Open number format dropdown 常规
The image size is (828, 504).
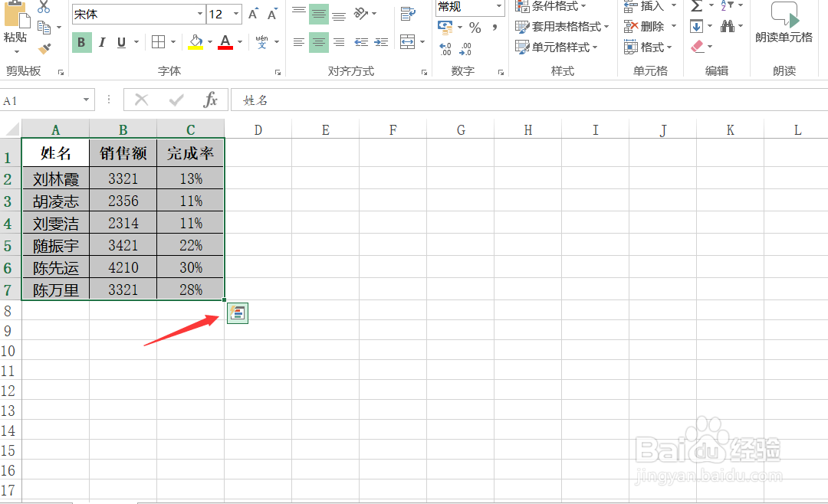click(498, 6)
